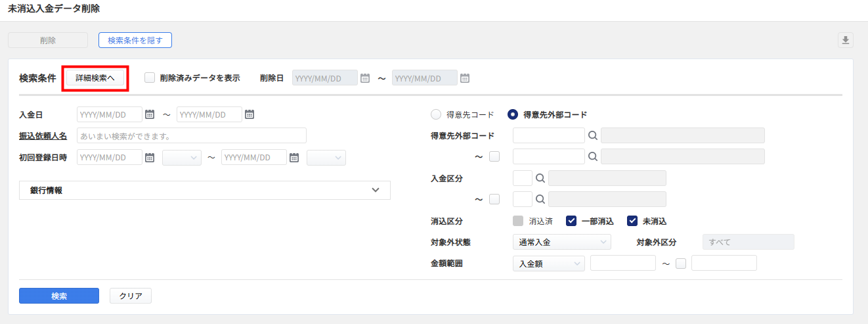Screen dimensions: 868x324
Task: Open calendar for 入金日 start date
Action: click(x=150, y=114)
